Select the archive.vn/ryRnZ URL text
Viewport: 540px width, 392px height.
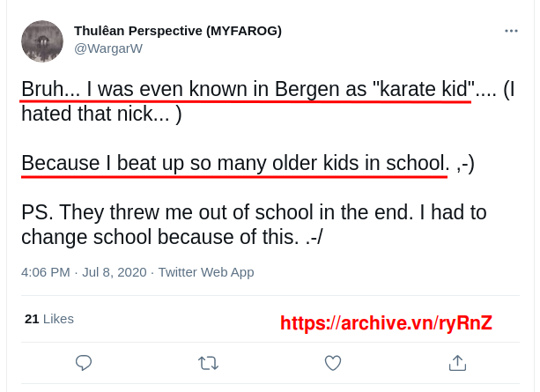(386, 323)
